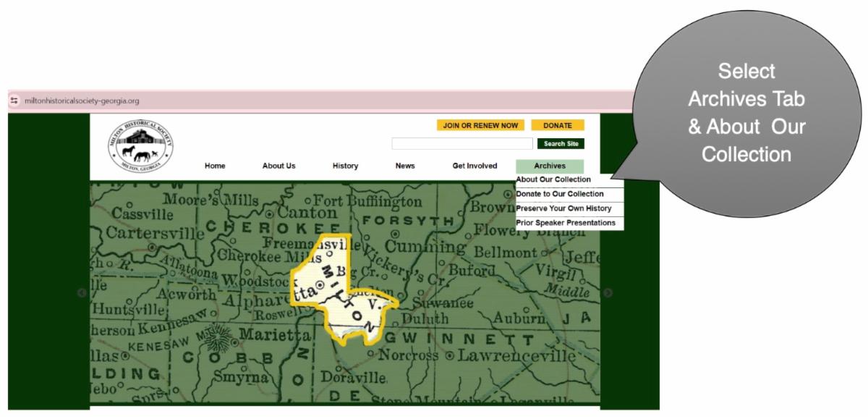The width and height of the screenshot is (868, 419).
Task: Click the address bar URL text
Action: point(82,101)
